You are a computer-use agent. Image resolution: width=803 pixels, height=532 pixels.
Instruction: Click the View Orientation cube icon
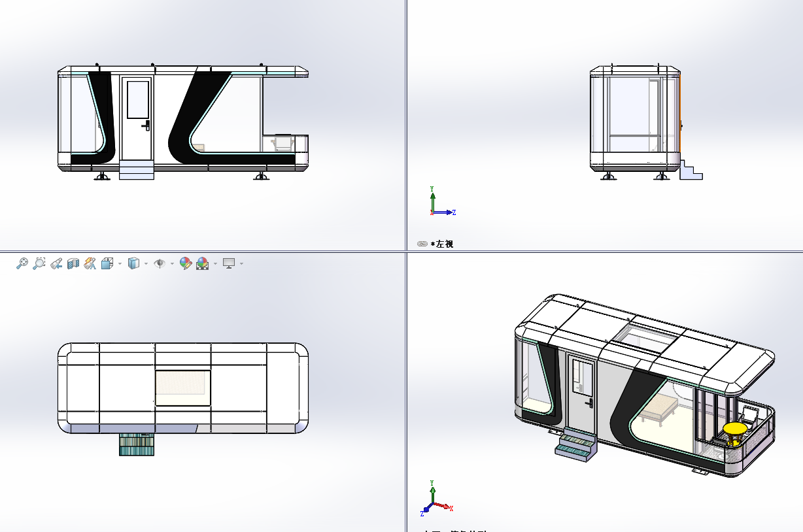click(107, 263)
